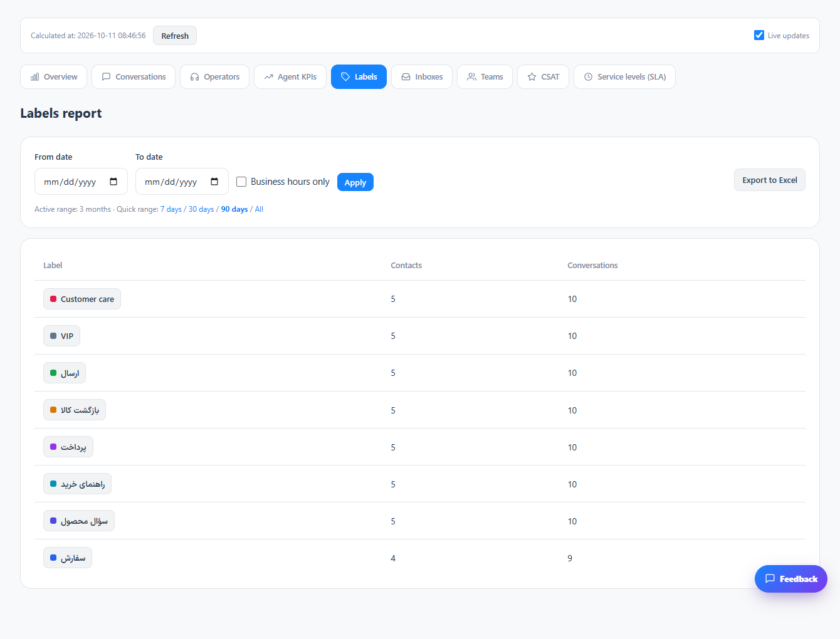Click the star icon in CSAT tab
Viewport: 840px width, 639px height.
tap(532, 77)
